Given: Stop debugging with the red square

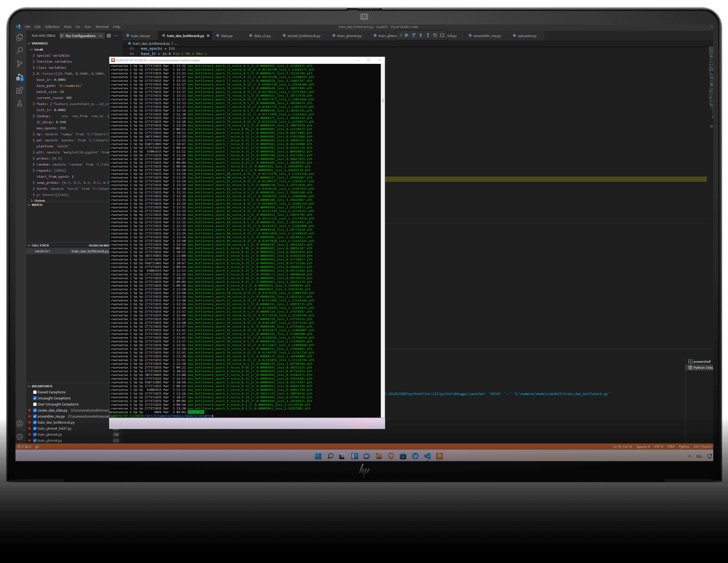Looking at the screenshot, I should 442,35.
